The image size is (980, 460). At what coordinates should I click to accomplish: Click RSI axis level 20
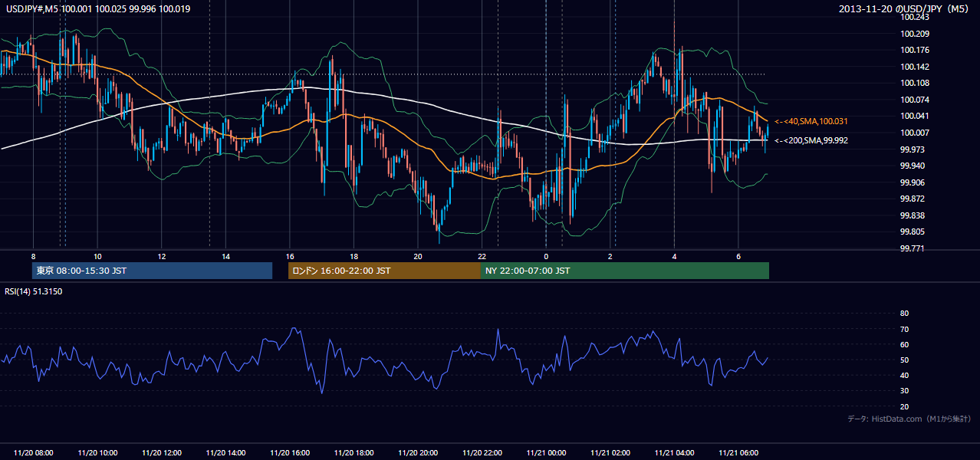[x=904, y=406]
